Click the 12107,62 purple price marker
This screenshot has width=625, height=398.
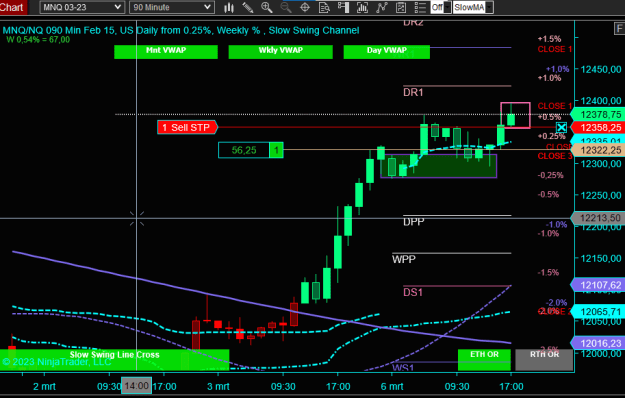click(x=598, y=285)
